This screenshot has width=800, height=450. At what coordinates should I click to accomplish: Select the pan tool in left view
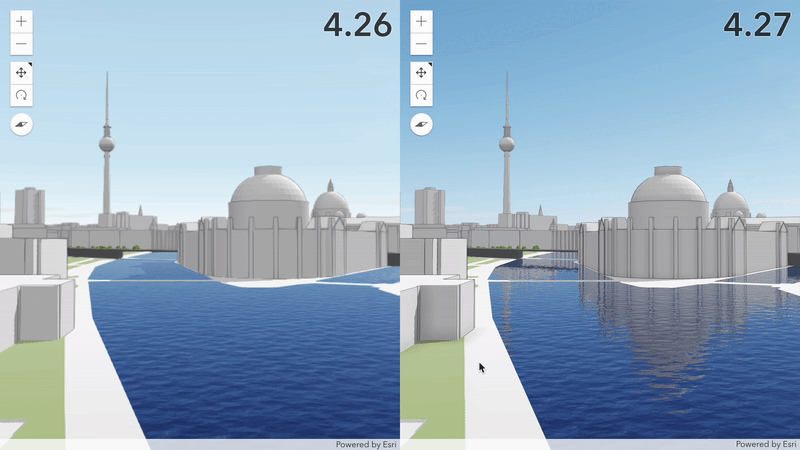point(22,73)
